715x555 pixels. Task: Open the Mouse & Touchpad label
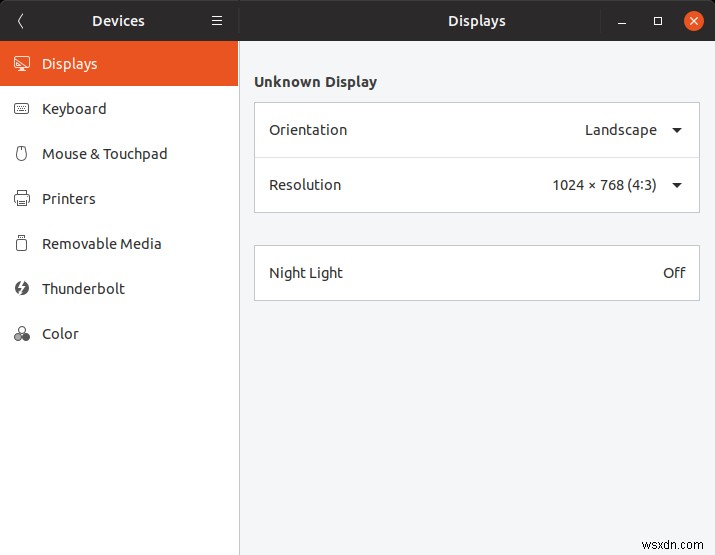[105, 154]
